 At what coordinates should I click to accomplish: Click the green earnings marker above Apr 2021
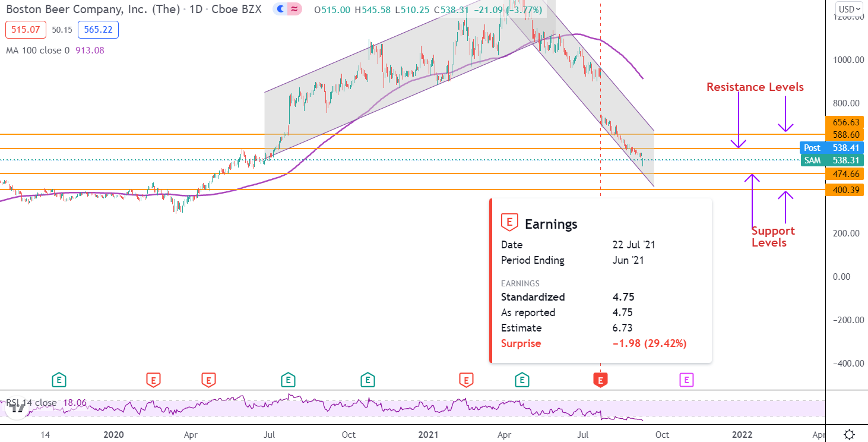522,379
